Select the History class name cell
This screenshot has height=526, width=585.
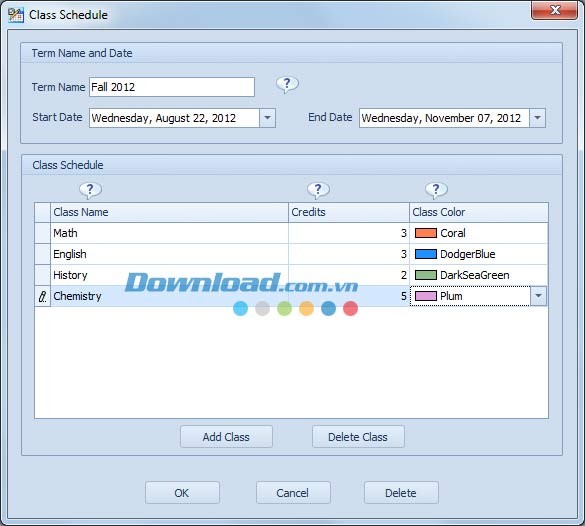[x=169, y=275]
